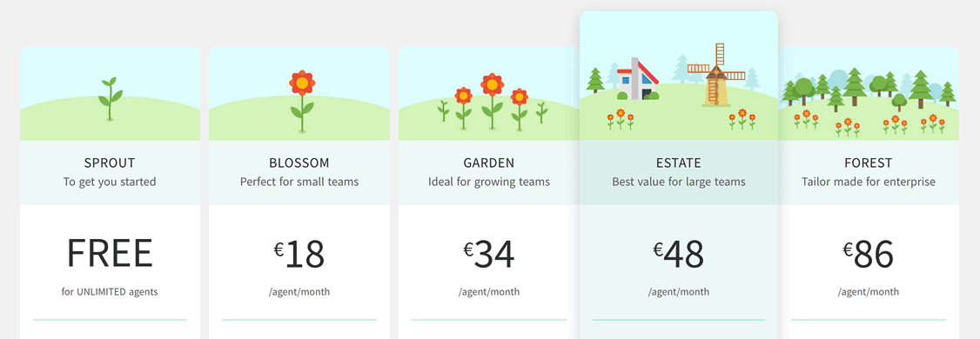Select the FOREST plan title
Viewport: 980px width, 339px height.
coord(868,163)
